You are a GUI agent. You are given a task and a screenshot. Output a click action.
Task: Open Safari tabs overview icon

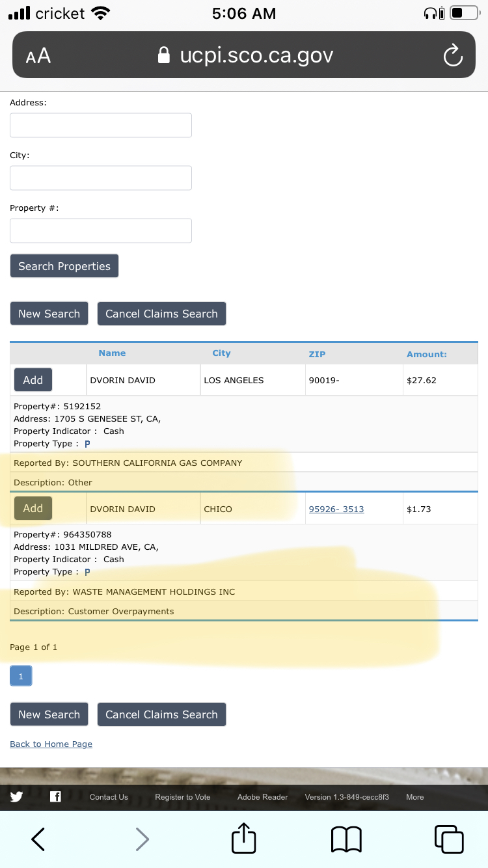click(449, 839)
